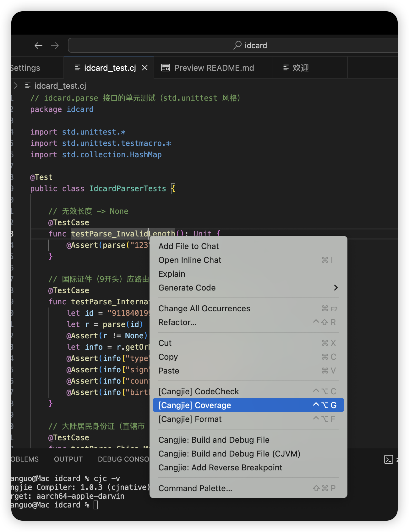Choose Cangjie: Build and Debug File
409x532 pixels.
248,440
